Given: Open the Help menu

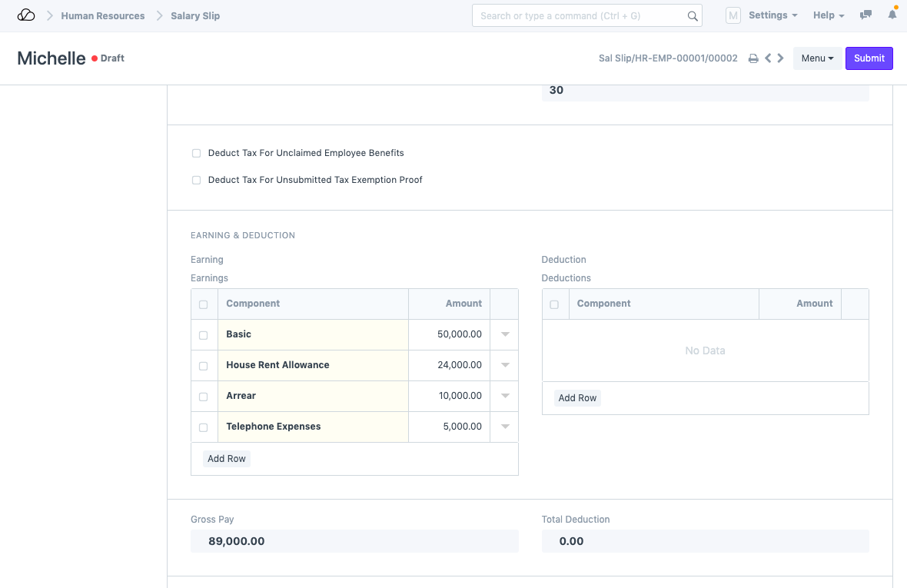Looking at the screenshot, I should (x=829, y=15).
